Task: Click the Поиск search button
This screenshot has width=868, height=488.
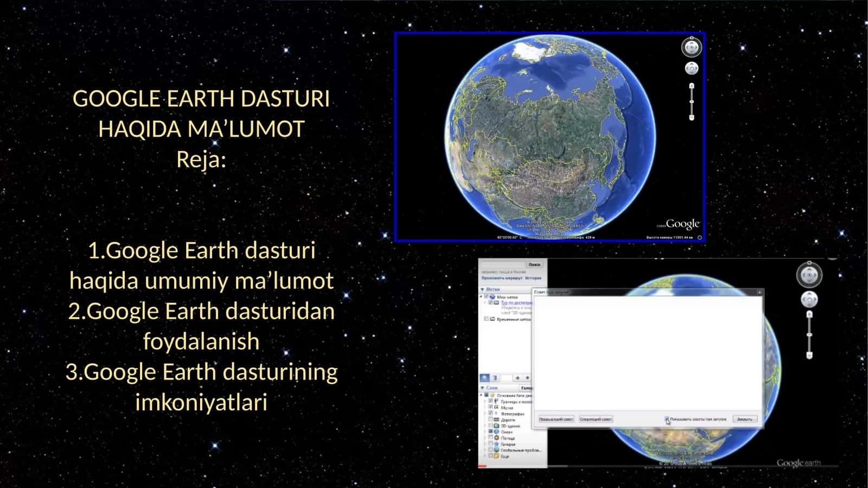Action: click(x=535, y=264)
